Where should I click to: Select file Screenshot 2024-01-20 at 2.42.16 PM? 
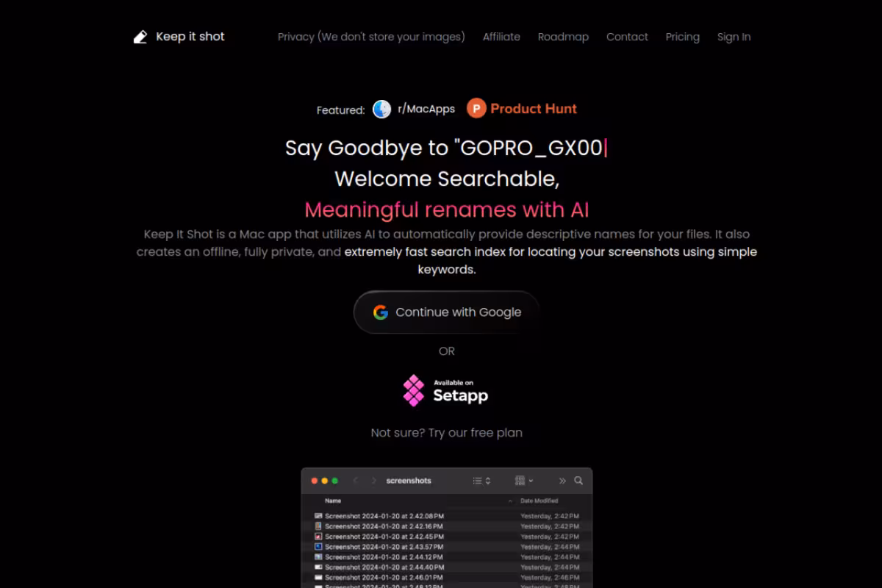(x=384, y=526)
